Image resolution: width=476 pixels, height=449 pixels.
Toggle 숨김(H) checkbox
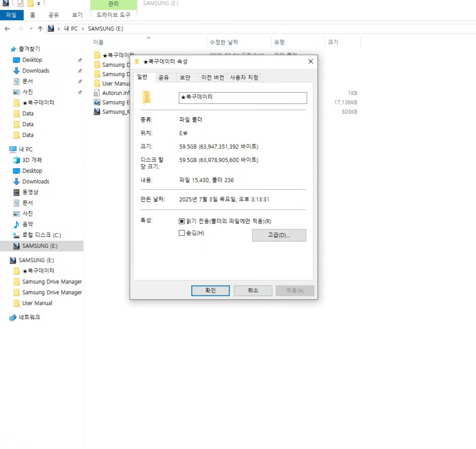(x=182, y=233)
